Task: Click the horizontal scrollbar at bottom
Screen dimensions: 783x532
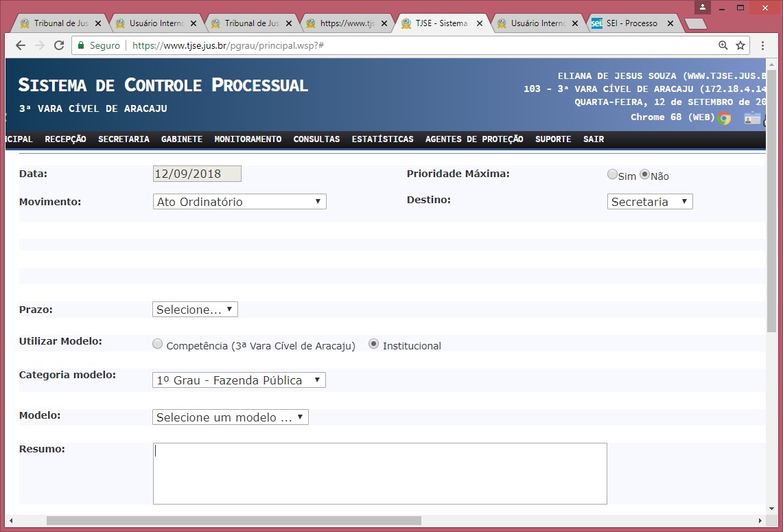Action: click(233, 521)
